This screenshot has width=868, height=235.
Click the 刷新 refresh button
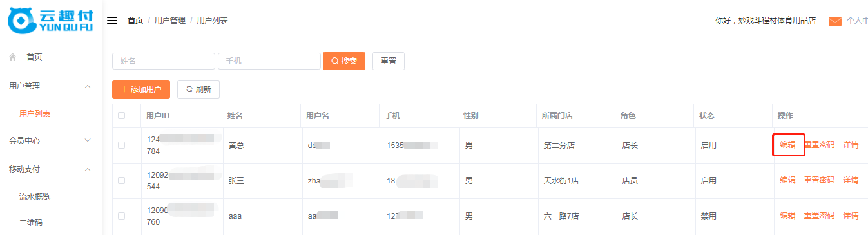pyautogui.click(x=198, y=89)
